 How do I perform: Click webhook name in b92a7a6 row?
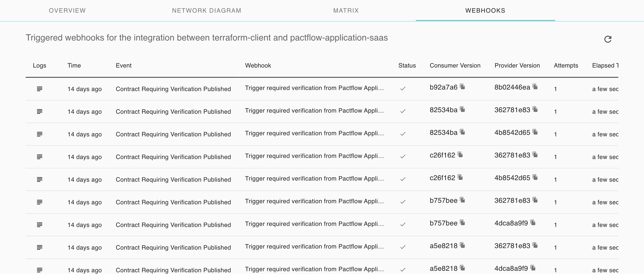[314, 88]
